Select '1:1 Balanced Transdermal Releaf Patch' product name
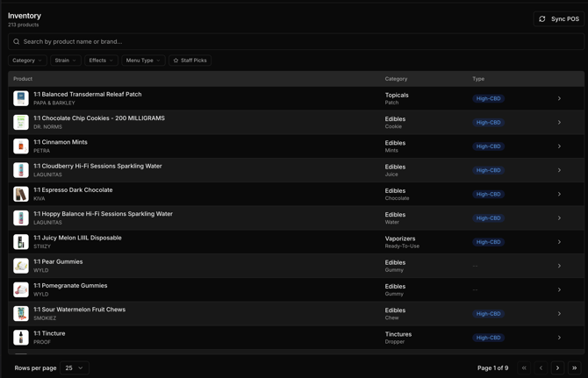The image size is (588, 378). point(88,95)
